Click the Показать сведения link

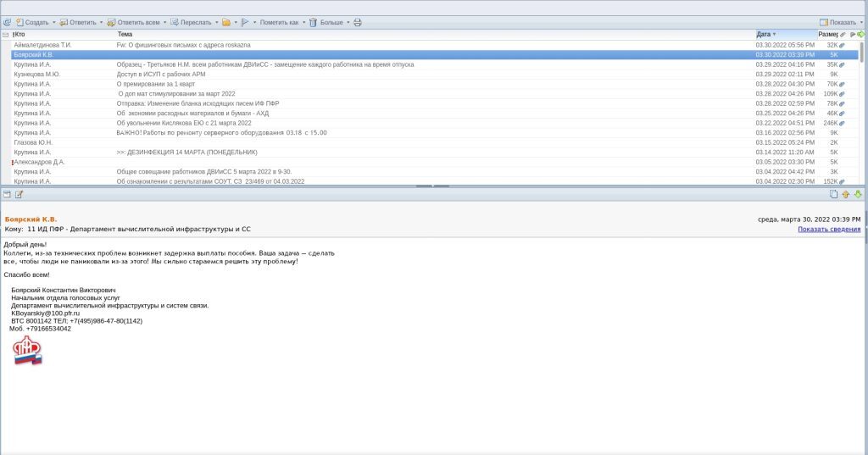(829, 229)
